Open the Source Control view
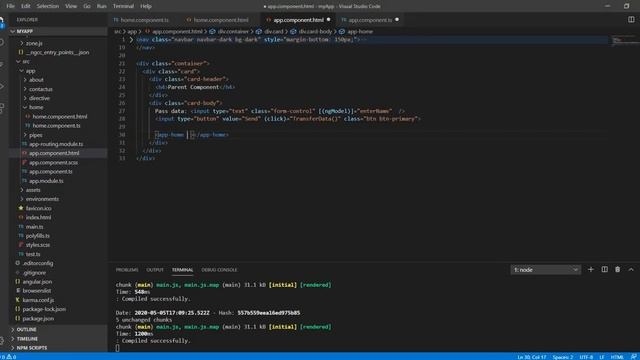This screenshot has width=640, height=360. [2, 64]
